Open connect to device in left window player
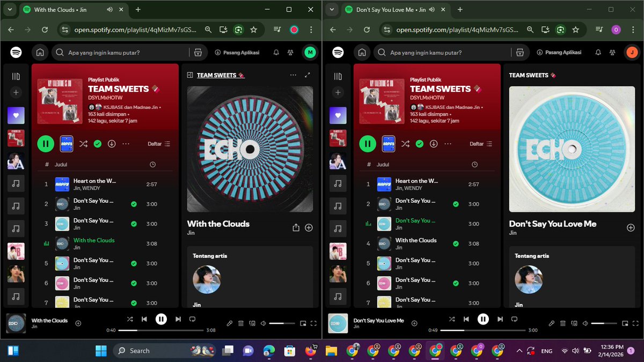644x362 pixels. (252, 323)
